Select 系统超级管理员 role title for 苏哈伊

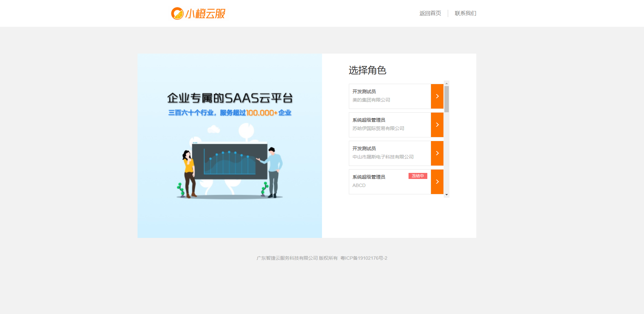pyautogui.click(x=369, y=120)
